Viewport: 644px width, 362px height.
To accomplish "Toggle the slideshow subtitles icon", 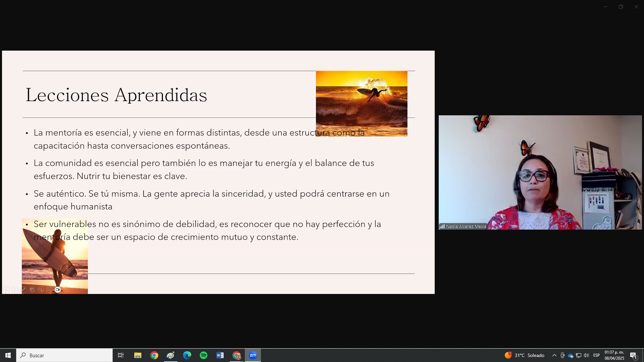I will tap(49, 290).
